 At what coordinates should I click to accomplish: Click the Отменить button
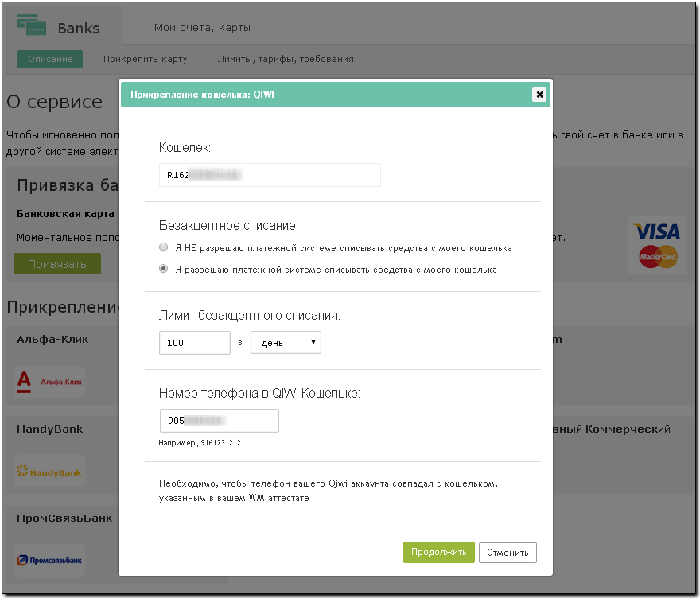click(x=507, y=553)
